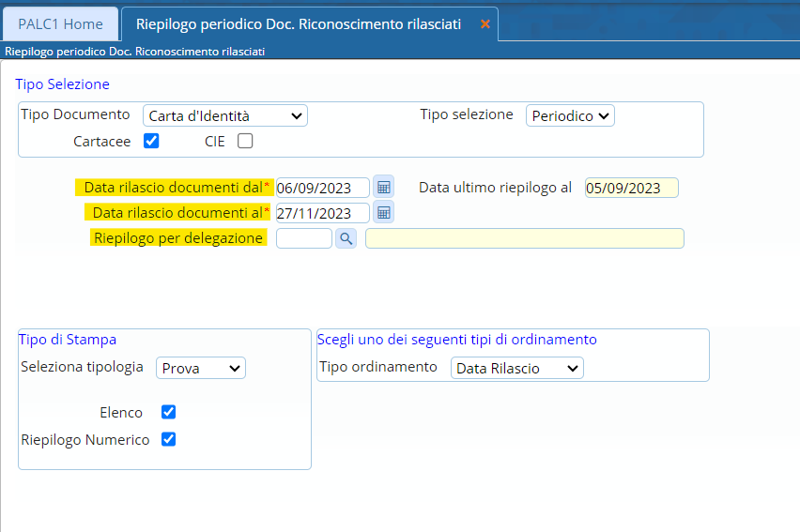Close the Riepilogo periodico tab

click(x=485, y=24)
